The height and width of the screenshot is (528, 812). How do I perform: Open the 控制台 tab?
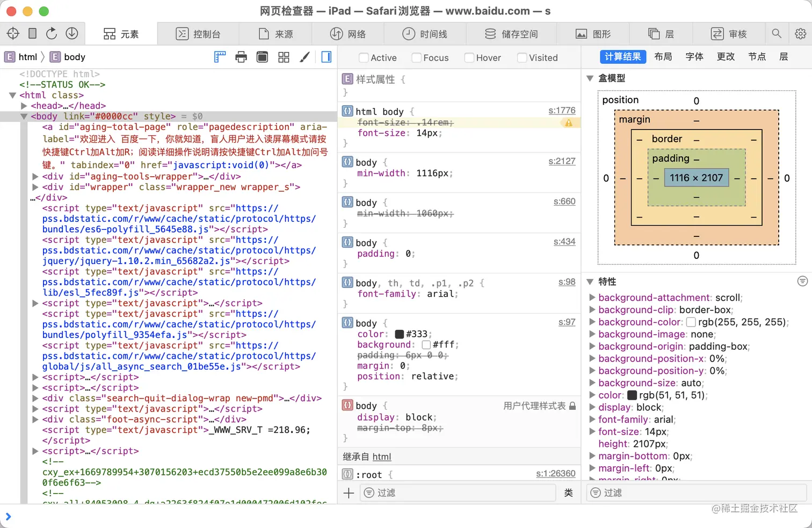[198, 34]
